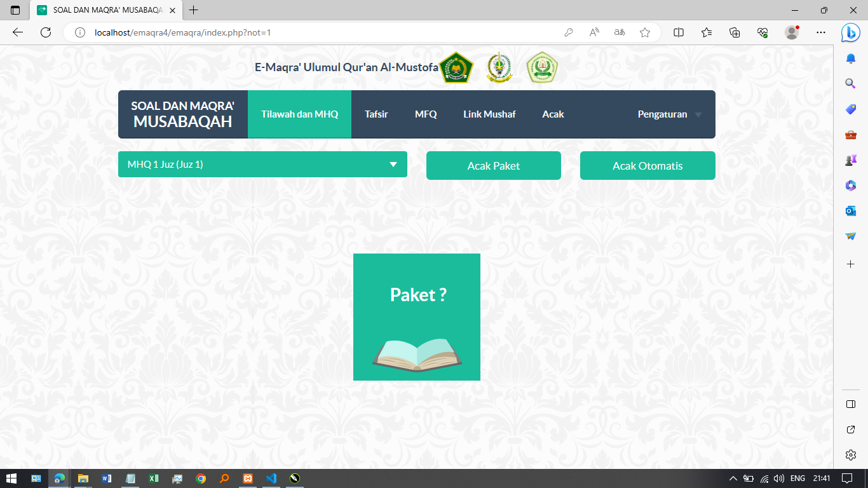Open the Bing Copilot sidebar icon
Viewport: 868px width, 488px height.
[x=850, y=32]
